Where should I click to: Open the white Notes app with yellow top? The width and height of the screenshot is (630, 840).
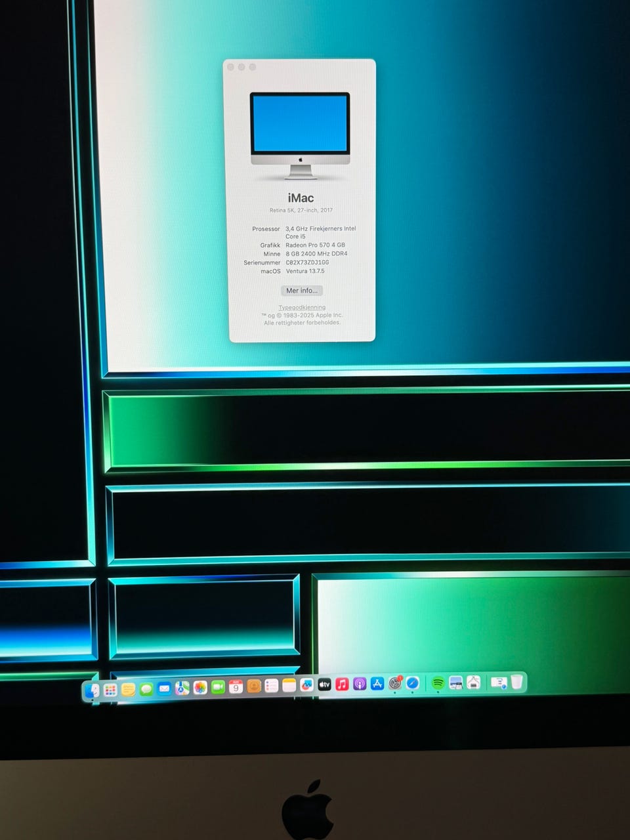point(289,686)
